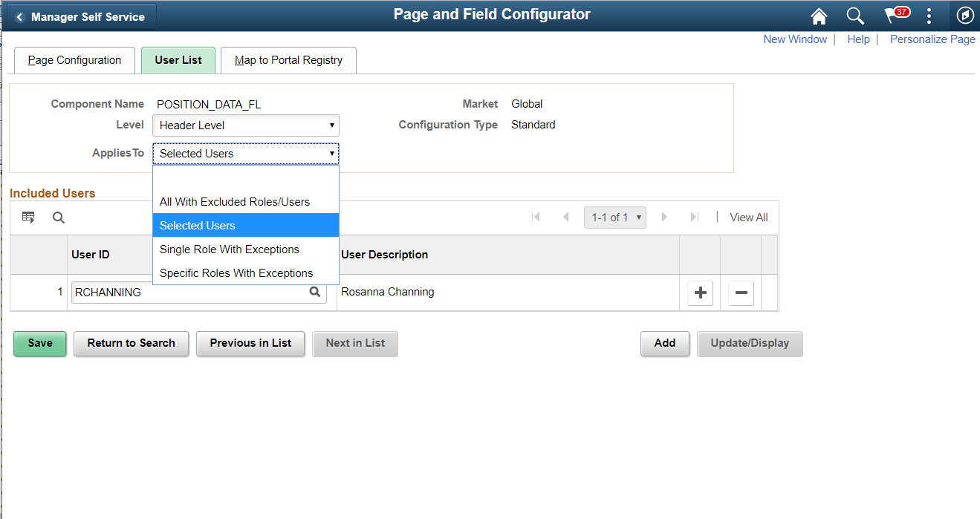Switch to Map to Portal Registry tab

point(288,60)
